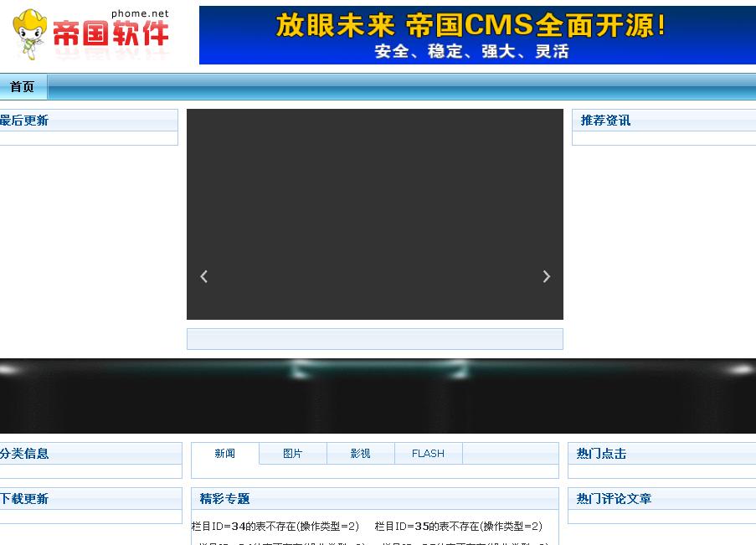Click the slideshow caption box below the slider

click(374, 339)
